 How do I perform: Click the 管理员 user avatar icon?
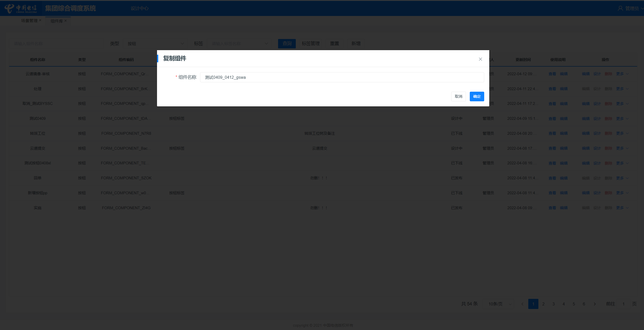(620, 8)
